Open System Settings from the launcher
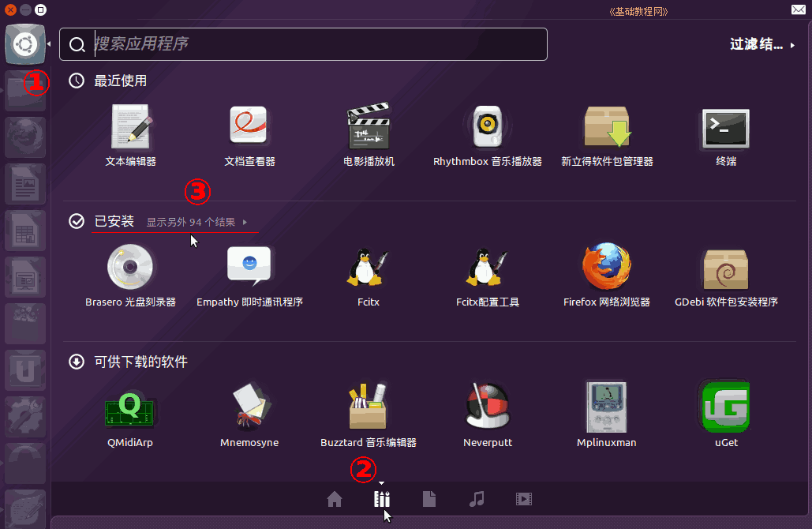812x529 pixels. pyautogui.click(x=25, y=417)
